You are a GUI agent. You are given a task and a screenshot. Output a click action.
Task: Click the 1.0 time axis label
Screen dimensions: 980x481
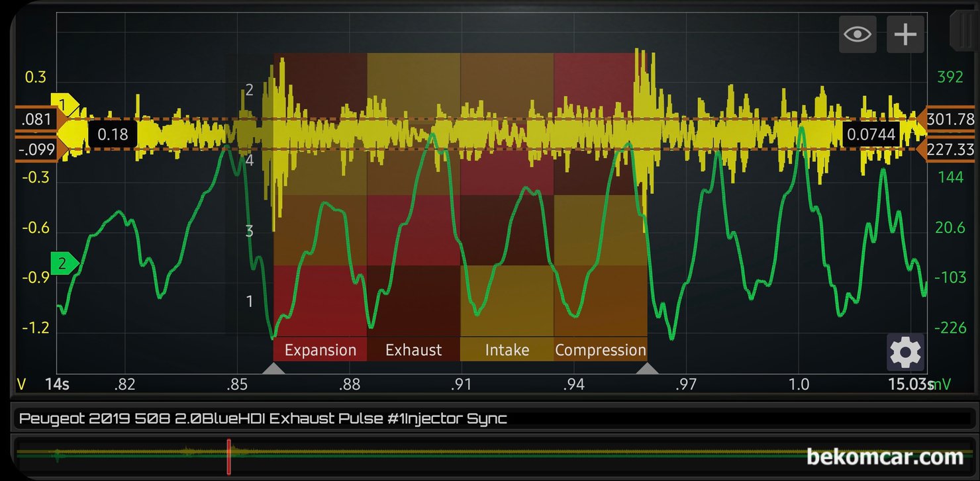(799, 384)
